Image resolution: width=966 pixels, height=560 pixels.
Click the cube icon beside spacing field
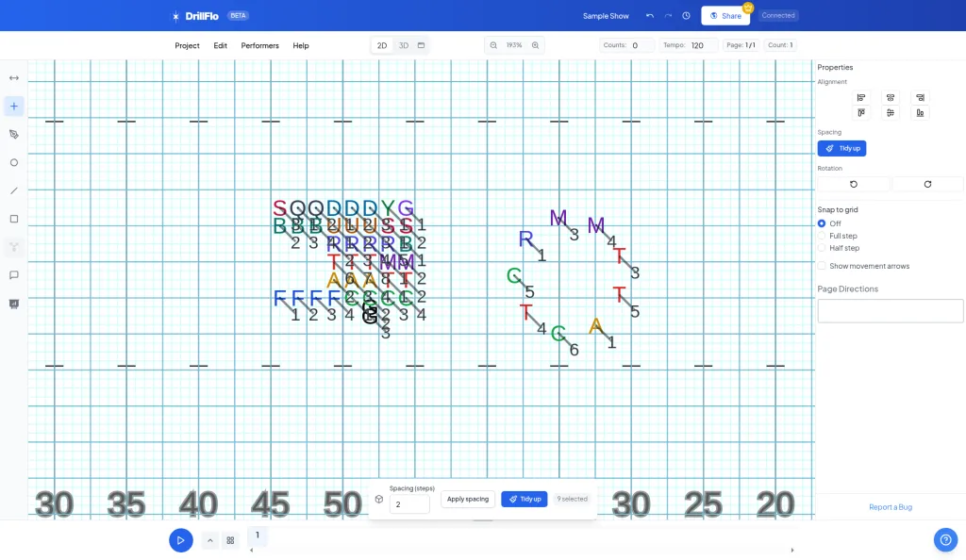pos(379,499)
